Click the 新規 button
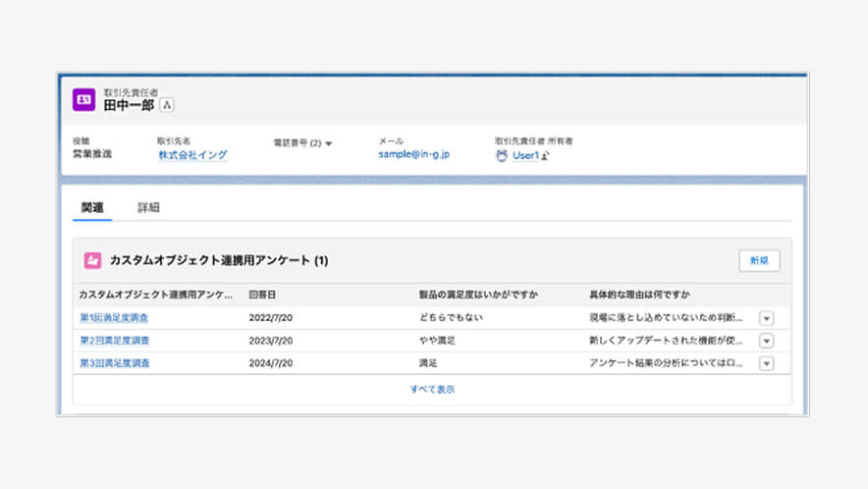Screen dimensions: 868x489 point(759,260)
